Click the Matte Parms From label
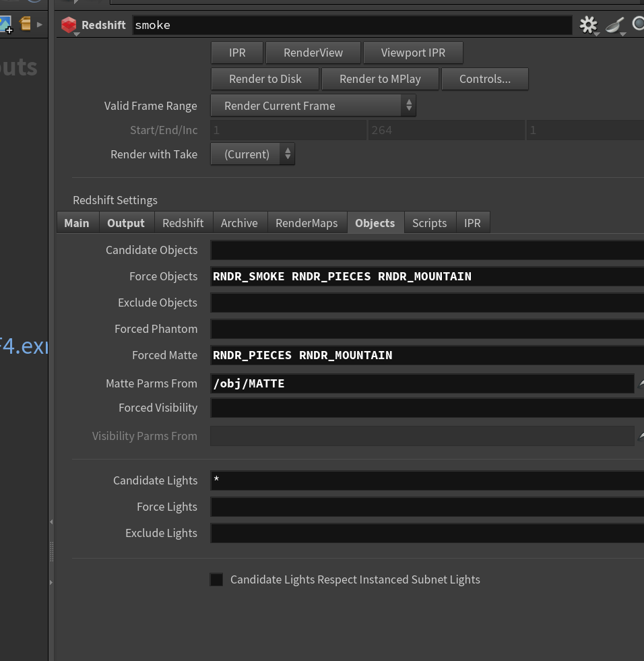 152,383
